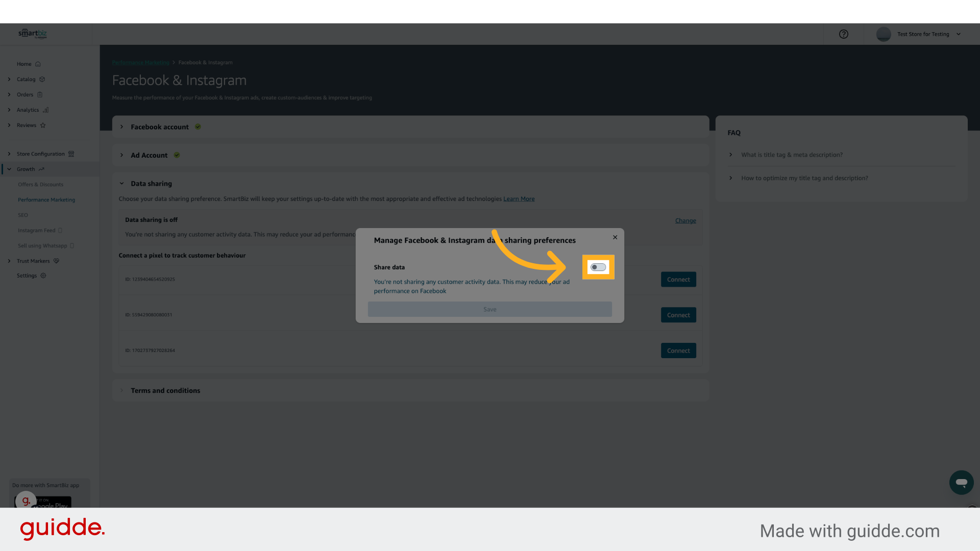Open Instagram Feed menu item
Image resolution: width=980 pixels, height=551 pixels.
(x=37, y=231)
